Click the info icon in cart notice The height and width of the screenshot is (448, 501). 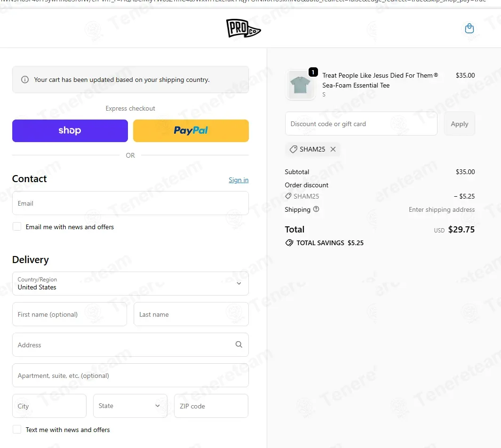25,80
